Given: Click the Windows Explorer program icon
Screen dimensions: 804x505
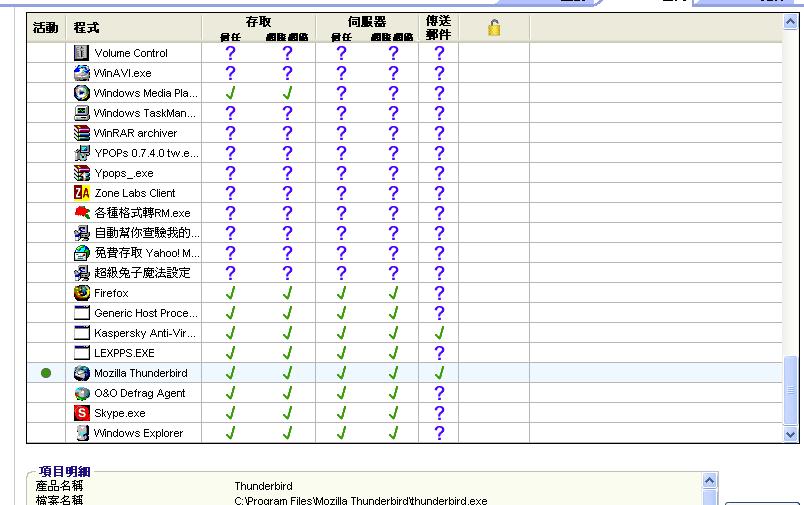Looking at the screenshot, I should (x=82, y=433).
